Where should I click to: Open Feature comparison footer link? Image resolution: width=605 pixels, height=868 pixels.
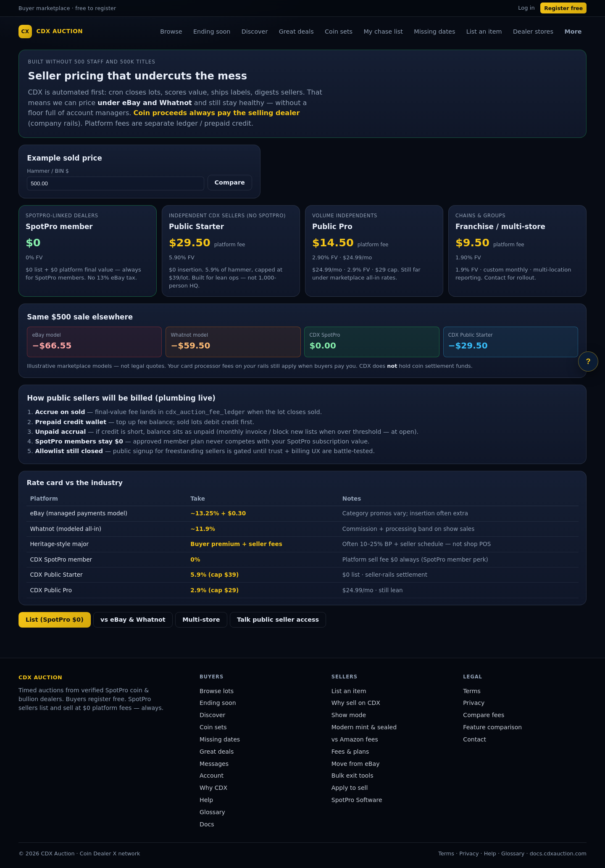[x=492, y=727]
